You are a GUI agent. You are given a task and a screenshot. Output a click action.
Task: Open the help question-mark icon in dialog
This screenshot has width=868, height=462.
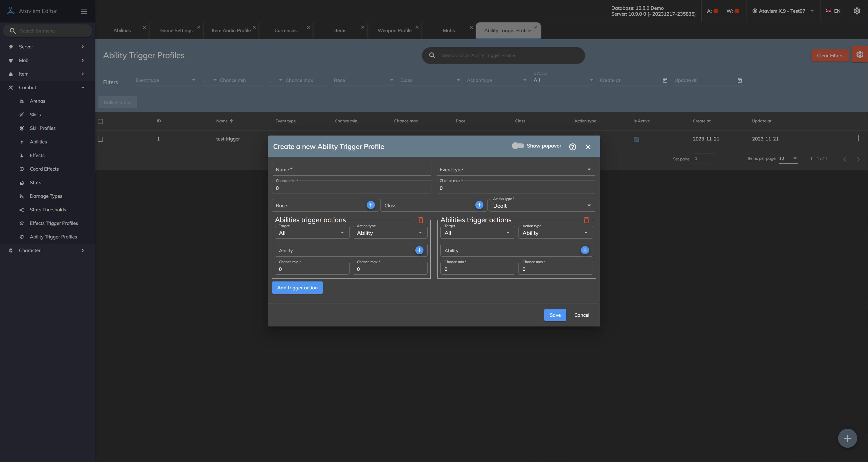(x=573, y=147)
